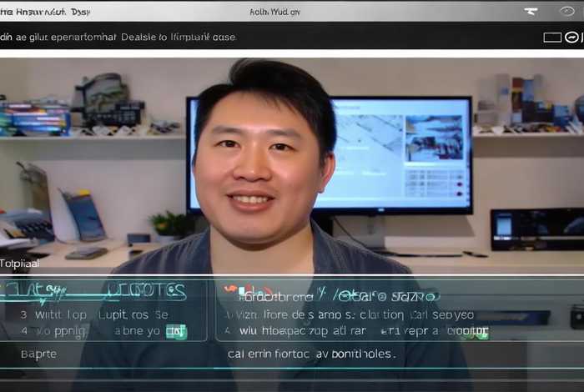The image size is (584, 392).
Task: Click the rectangle outline icon in the dark bar
Action: coord(552,38)
